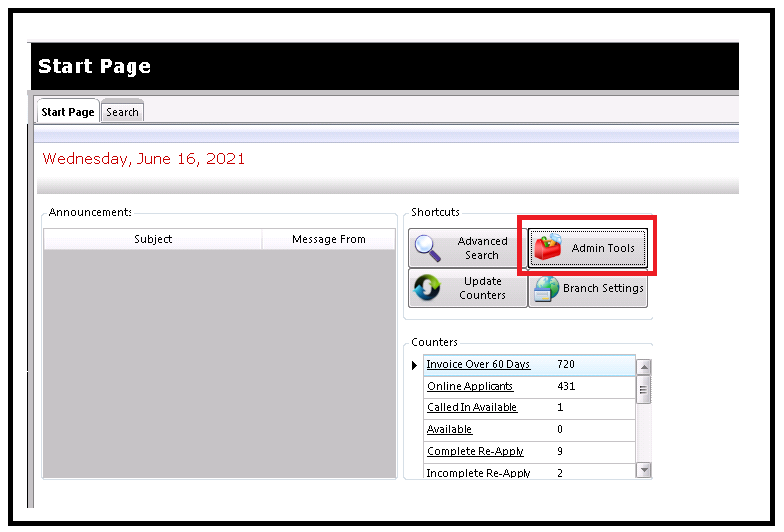Select the 431 Online Applicants count cell
The image size is (784, 532).
pyautogui.click(x=567, y=387)
